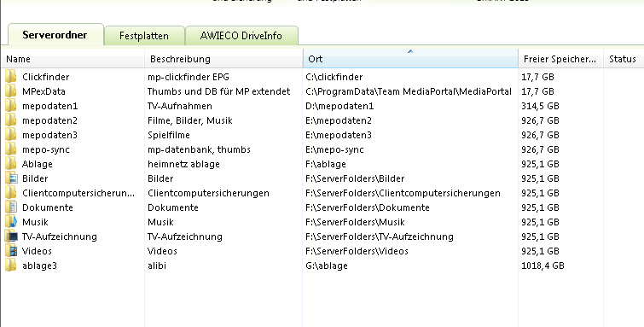Click location 'F:\ServerFolders\Musik'
This screenshot has width=644, height=327.
(x=356, y=222)
